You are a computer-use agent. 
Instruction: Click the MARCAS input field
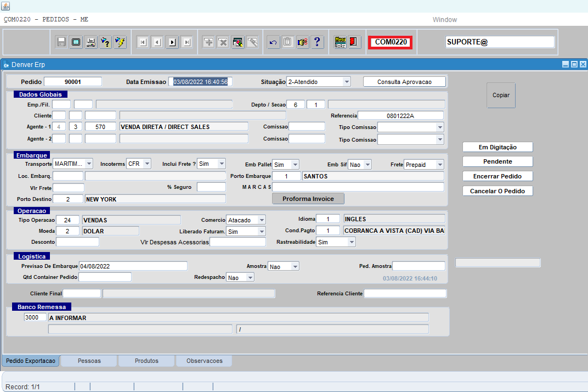358,187
